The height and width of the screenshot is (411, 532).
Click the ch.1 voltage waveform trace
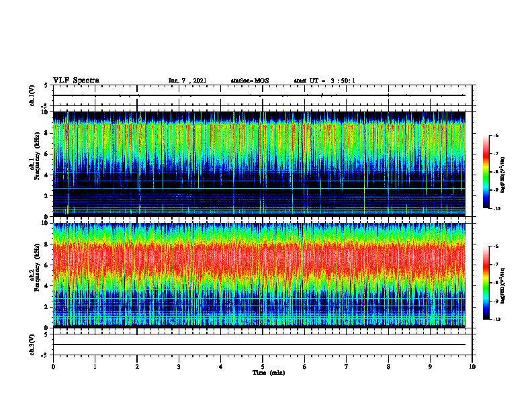pos(259,95)
